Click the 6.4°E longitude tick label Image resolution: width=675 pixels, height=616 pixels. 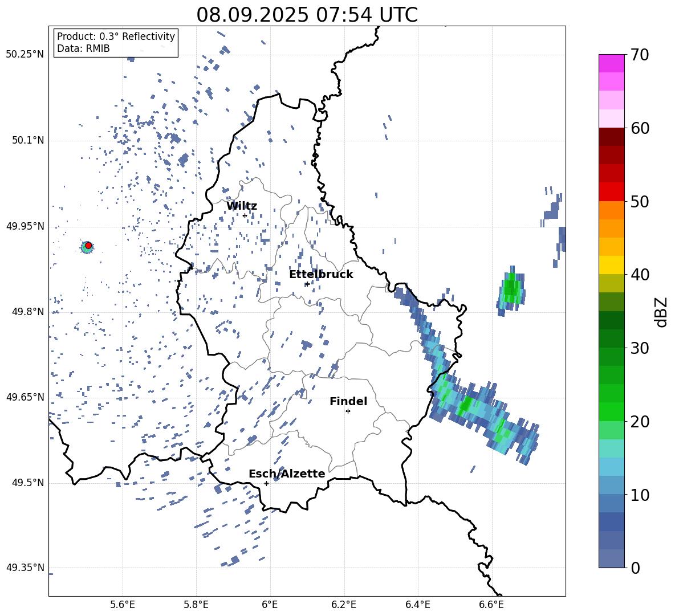click(x=417, y=605)
